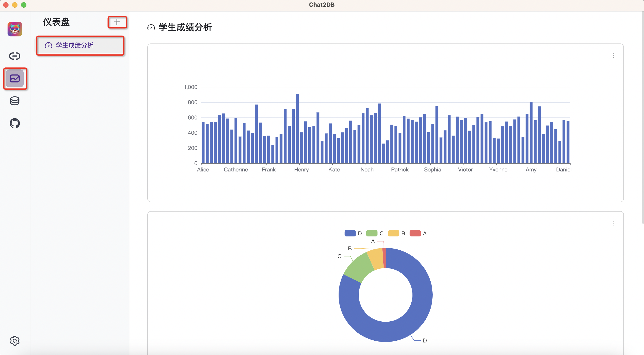Click the Yvonne x-axis label
The height and width of the screenshot is (355, 644).
[498, 170]
